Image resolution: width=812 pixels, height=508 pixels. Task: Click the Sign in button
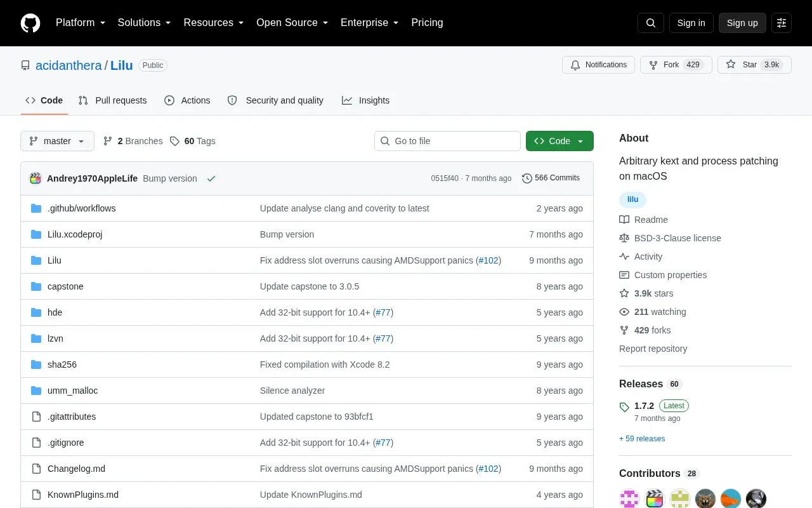pos(691,23)
